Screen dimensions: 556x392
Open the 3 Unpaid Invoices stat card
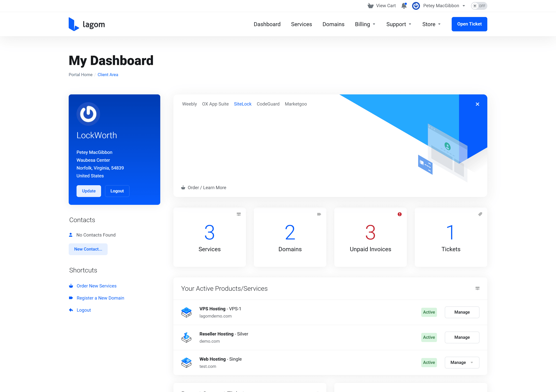[370, 237]
